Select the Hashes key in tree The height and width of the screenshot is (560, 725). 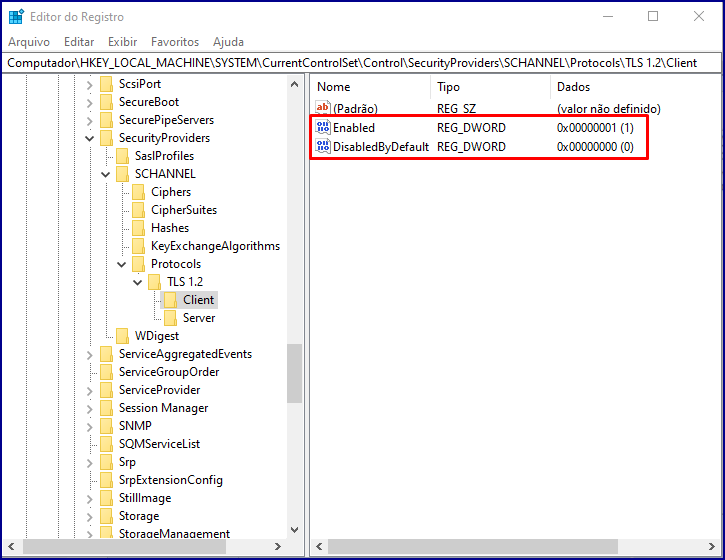coord(170,228)
